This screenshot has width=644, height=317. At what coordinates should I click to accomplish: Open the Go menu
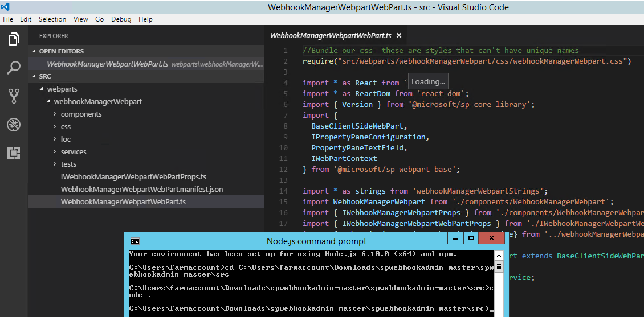point(99,19)
